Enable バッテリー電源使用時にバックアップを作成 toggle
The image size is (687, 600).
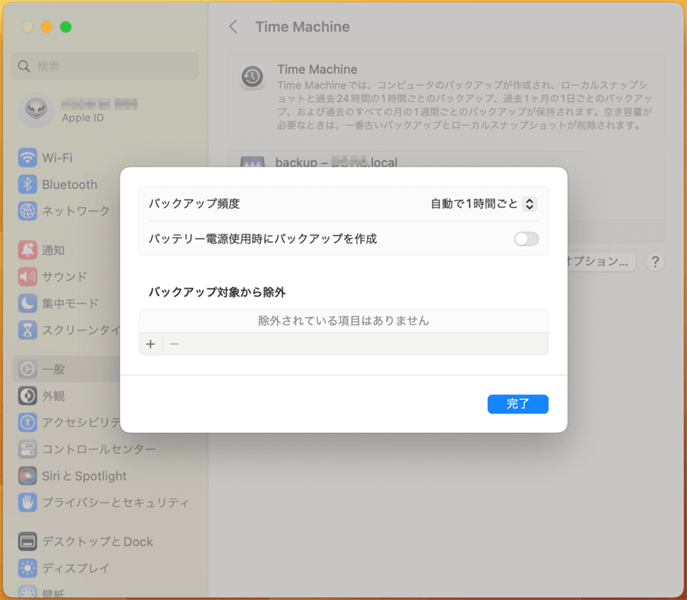point(526,239)
